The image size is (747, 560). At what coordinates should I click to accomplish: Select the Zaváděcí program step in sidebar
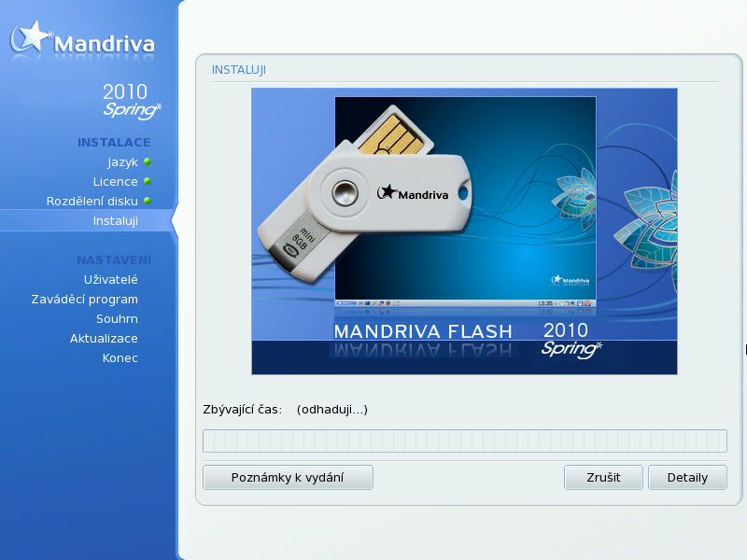tap(84, 300)
